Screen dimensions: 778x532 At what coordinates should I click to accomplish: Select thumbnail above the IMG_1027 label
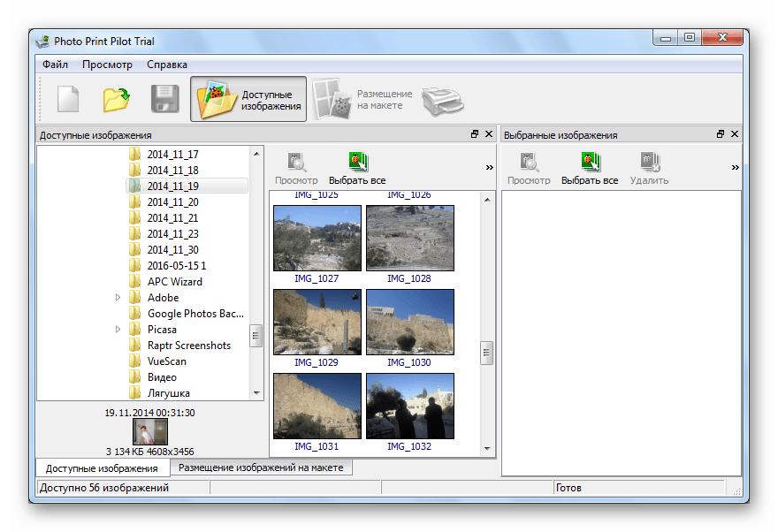pyautogui.click(x=317, y=238)
